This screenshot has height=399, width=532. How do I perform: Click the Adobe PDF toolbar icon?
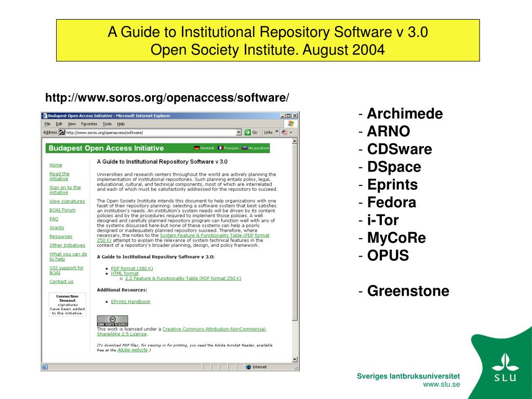tap(285, 132)
